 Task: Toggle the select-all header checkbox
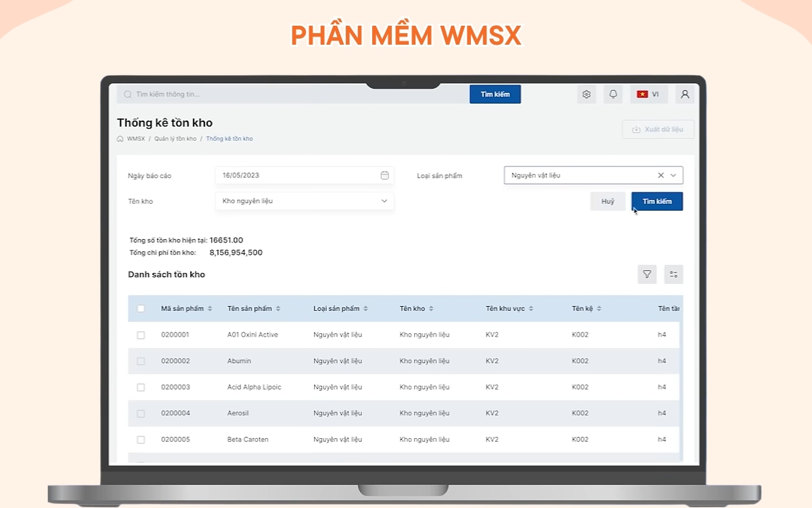(x=141, y=309)
